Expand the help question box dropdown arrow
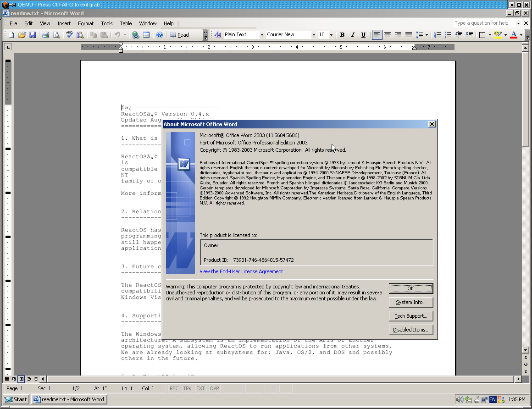Viewport: 532px width, 409px height. point(518,23)
